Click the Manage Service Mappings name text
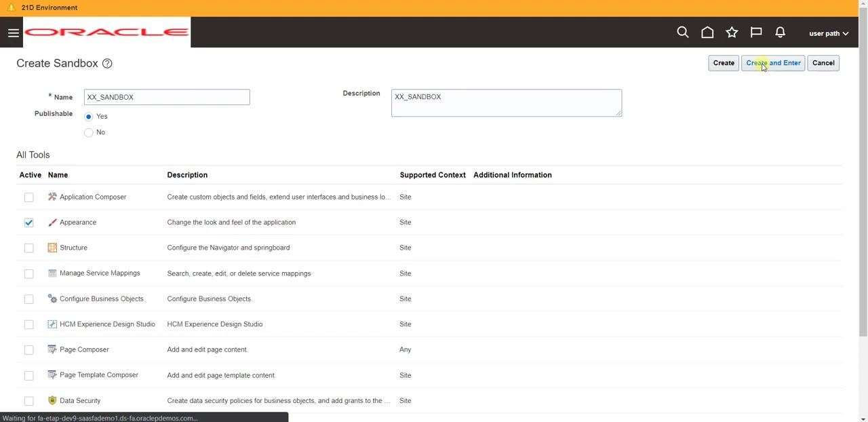868x422 pixels. pyautogui.click(x=100, y=273)
